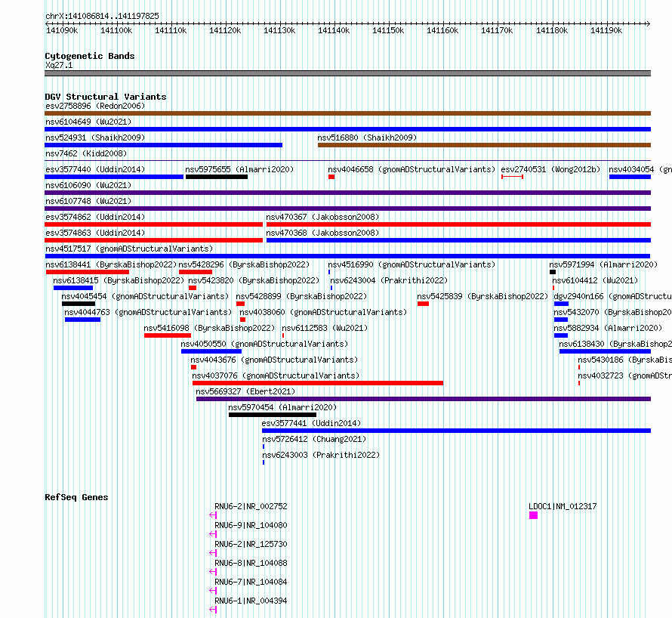Click the nsv6243004 (Prakrithi2022) label

tap(389, 280)
